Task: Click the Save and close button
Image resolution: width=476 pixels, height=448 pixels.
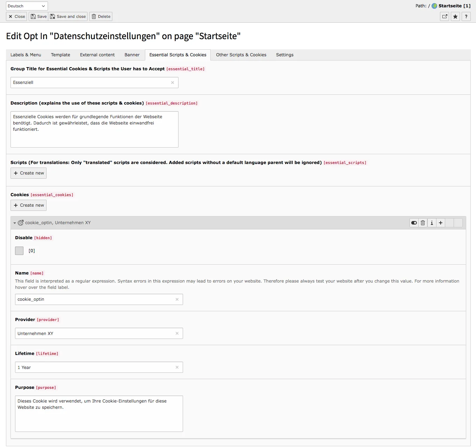Action: [68, 16]
